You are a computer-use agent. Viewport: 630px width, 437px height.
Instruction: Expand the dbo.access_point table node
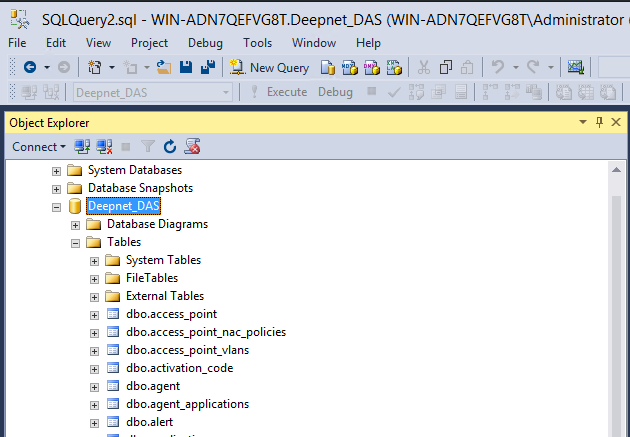click(x=94, y=314)
